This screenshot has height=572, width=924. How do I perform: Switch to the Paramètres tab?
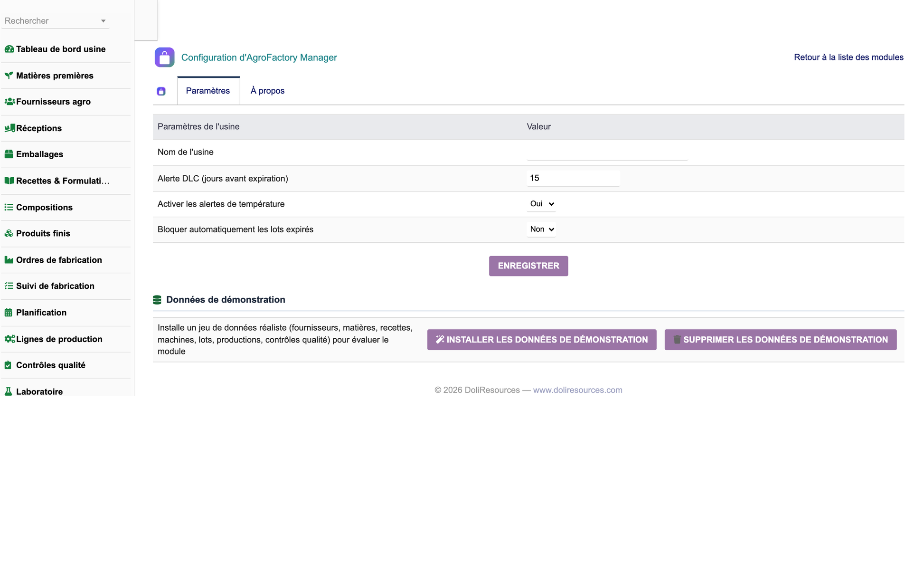[208, 91]
